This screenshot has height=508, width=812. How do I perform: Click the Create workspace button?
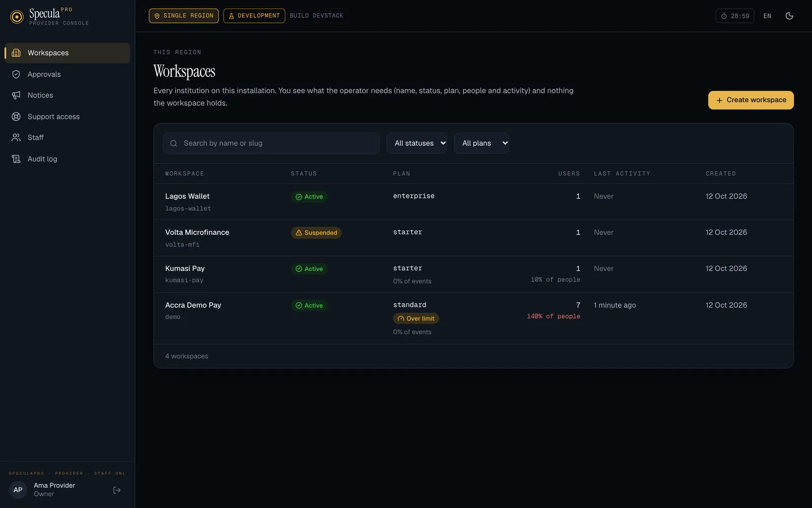pyautogui.click(x=751, y=100)
